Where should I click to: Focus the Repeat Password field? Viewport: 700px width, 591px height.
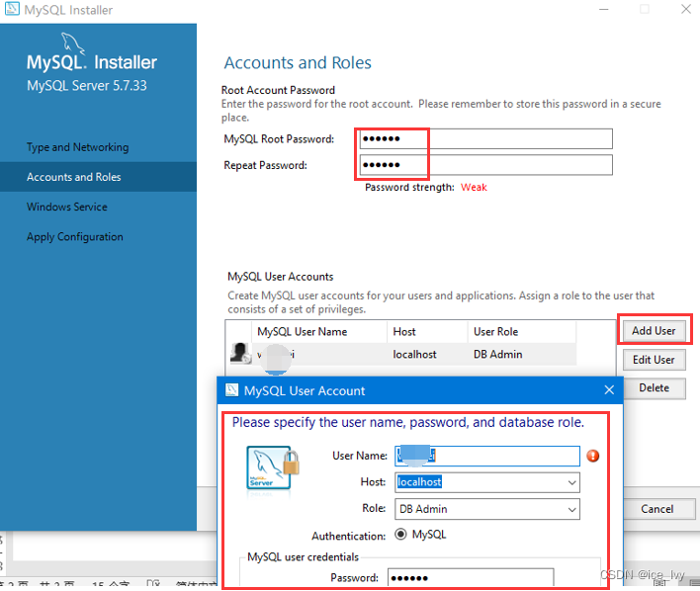pos(486,165)
